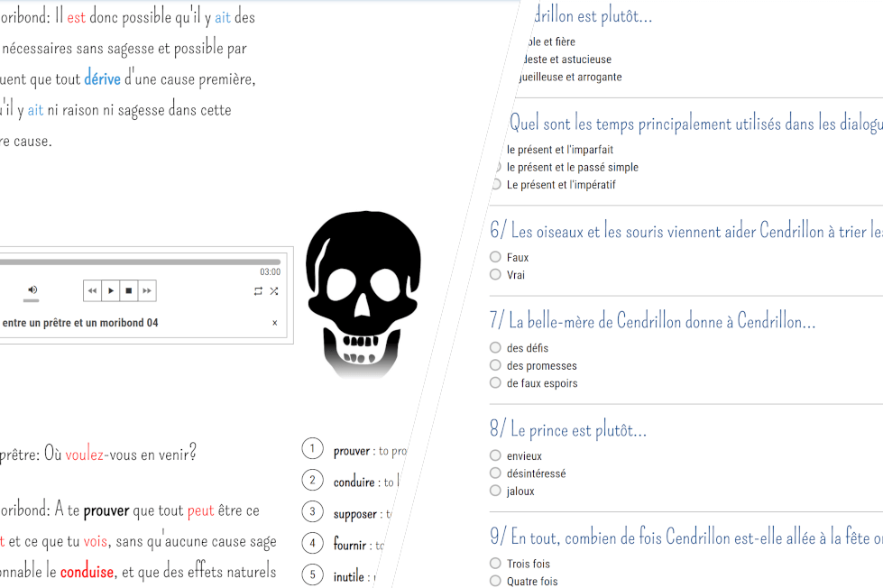This screenshot has width=883, height=588.
Task: Click the answer text 'le présent et l'imparfait'
Action: pyautogui.click(x=560, y=150)
